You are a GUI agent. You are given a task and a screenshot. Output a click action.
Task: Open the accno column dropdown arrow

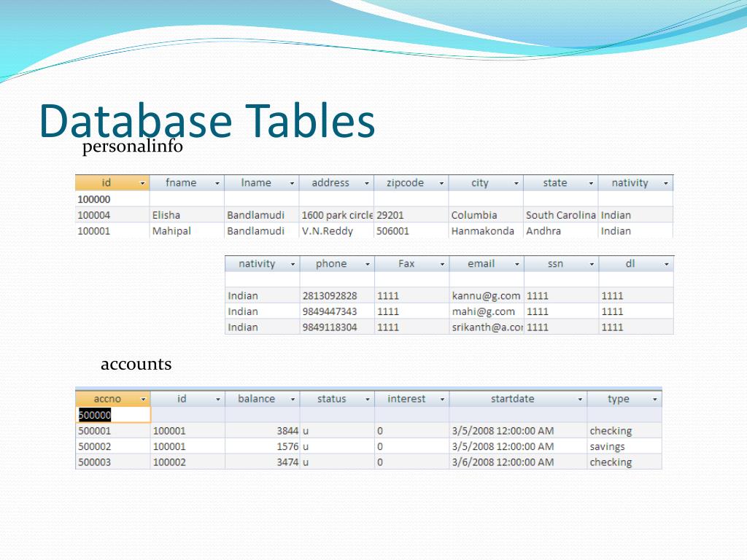click(143, 400)
